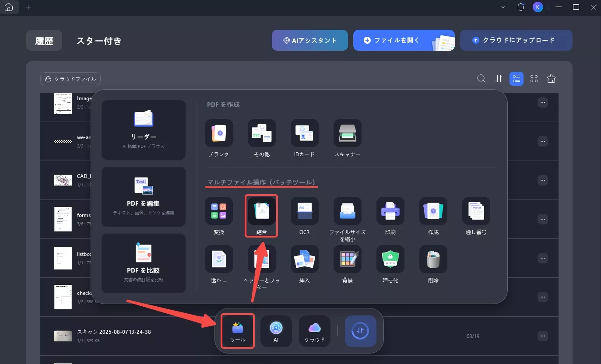Open the その他 create option
Image resolution: width=601 pixels, height=364 pixels.
click(x=262, y=133)
